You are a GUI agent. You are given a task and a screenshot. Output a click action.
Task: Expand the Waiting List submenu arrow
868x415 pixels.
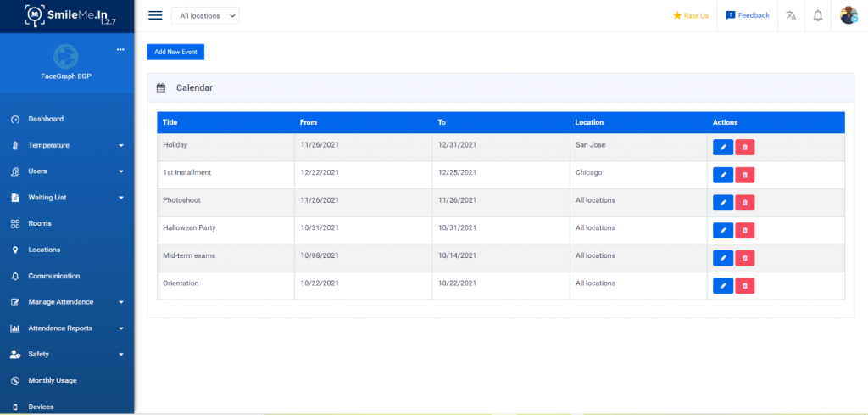tap(121, 198)
